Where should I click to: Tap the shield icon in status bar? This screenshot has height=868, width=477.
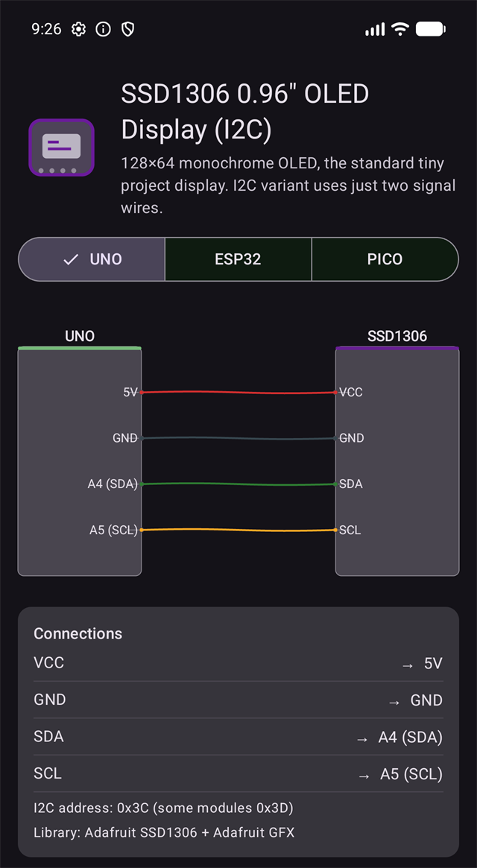click(127, 29)
